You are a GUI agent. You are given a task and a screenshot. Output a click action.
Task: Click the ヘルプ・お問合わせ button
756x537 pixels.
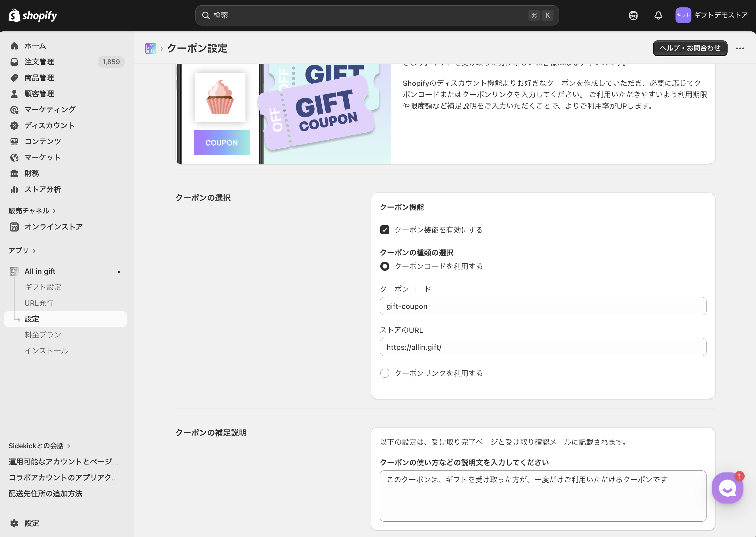[690, 48]
